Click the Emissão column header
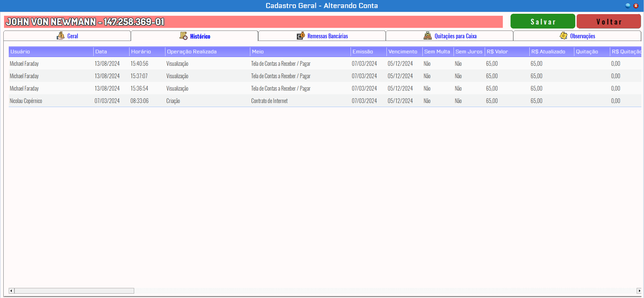Image resolution: width=644 pixels, height=298 pixels. coord(369,52)
